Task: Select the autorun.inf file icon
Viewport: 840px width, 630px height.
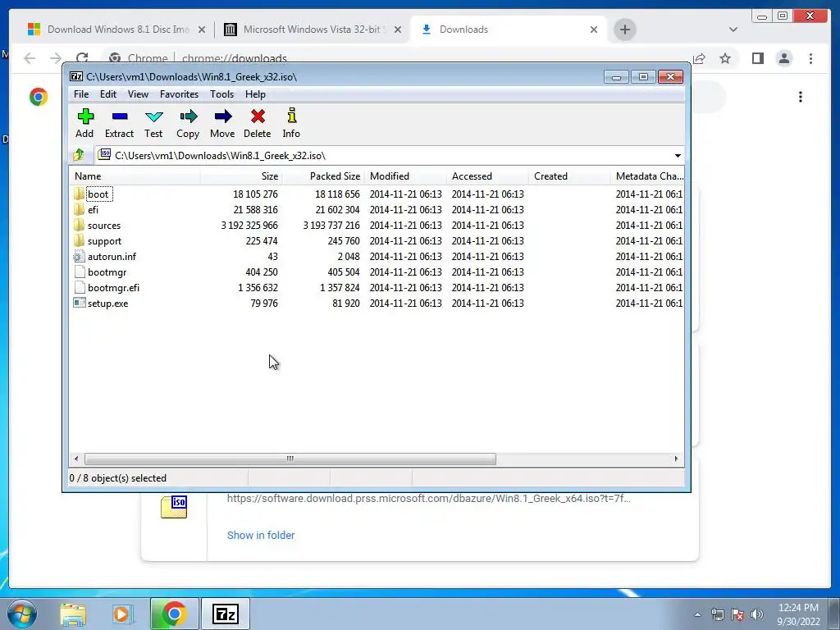Action: pos(80,256)
